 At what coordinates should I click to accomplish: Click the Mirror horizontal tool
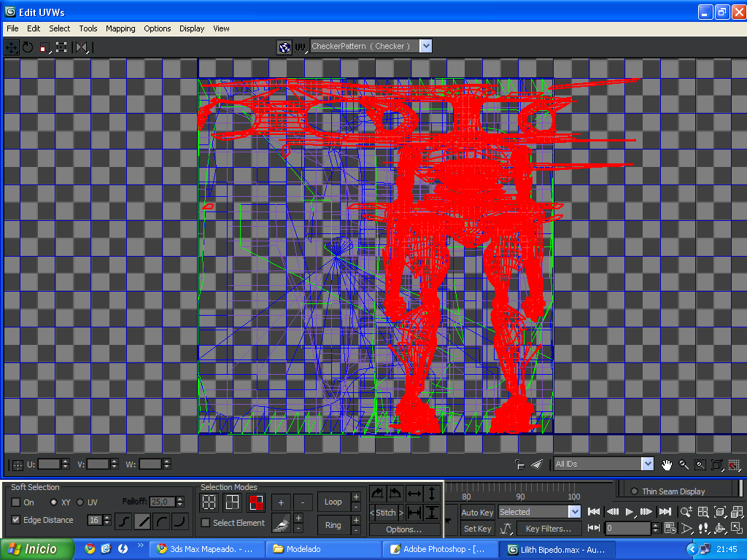point(82,47)
